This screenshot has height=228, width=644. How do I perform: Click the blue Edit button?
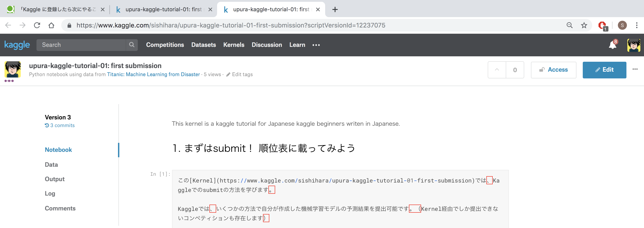pos(604,70)
